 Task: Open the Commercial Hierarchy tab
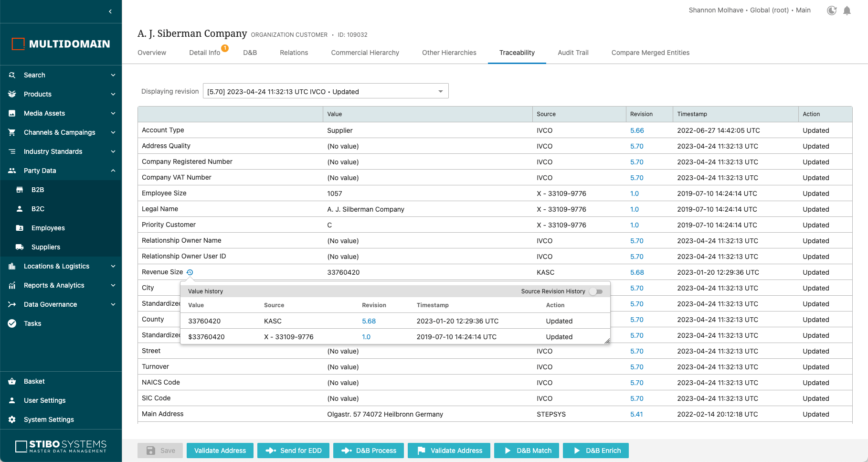coord(365,53)
